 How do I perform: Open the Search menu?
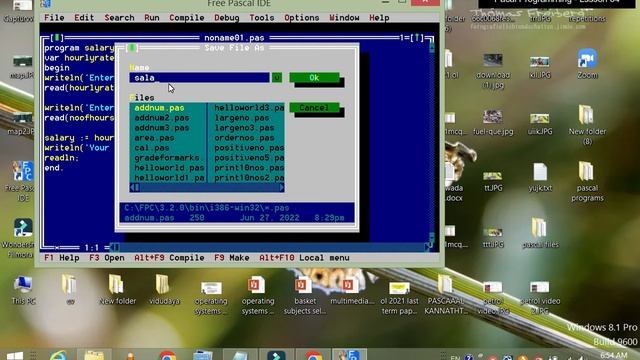point(119,18)
